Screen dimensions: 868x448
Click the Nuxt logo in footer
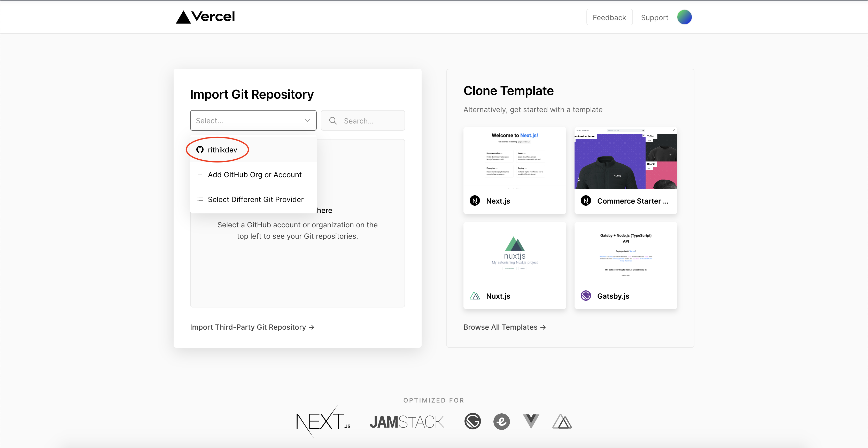click(x=562, y=421)
